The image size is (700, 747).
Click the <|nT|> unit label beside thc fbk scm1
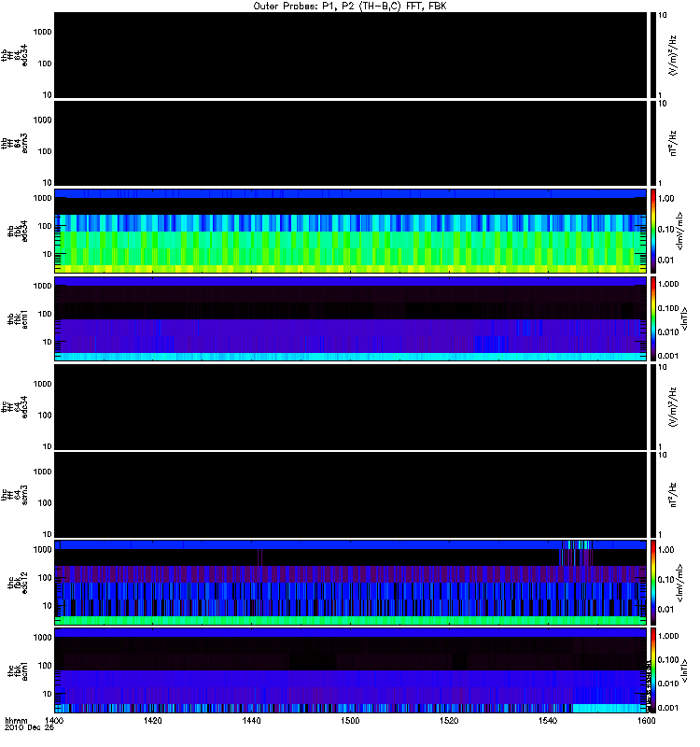pyautogui.click(x=684, y=670)
